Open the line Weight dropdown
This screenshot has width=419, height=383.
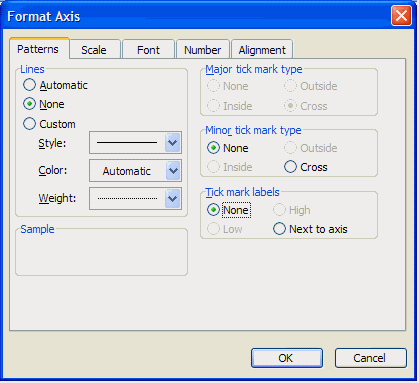(x=173, y=199)
